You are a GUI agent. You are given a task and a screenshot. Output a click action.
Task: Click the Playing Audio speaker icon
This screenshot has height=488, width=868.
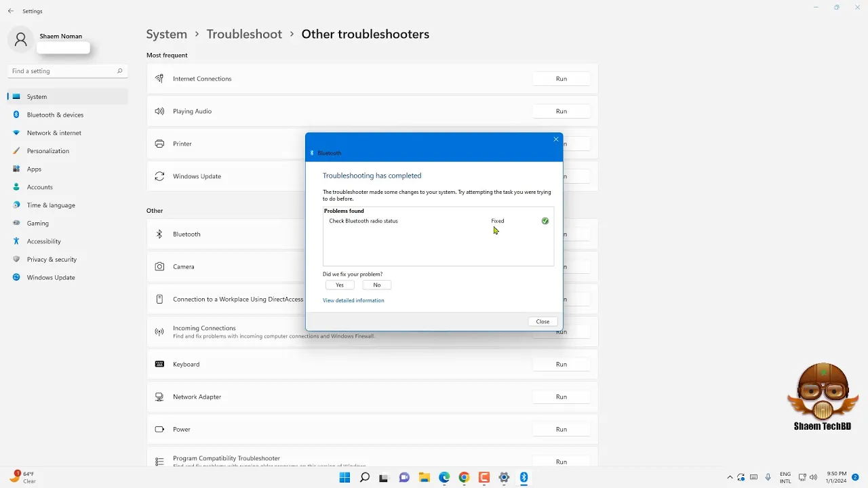pos(159,111)
